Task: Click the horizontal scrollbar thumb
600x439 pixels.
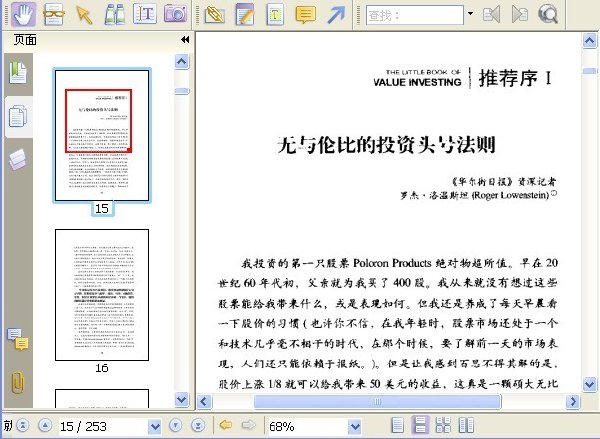Action: [x=377, y=401]
